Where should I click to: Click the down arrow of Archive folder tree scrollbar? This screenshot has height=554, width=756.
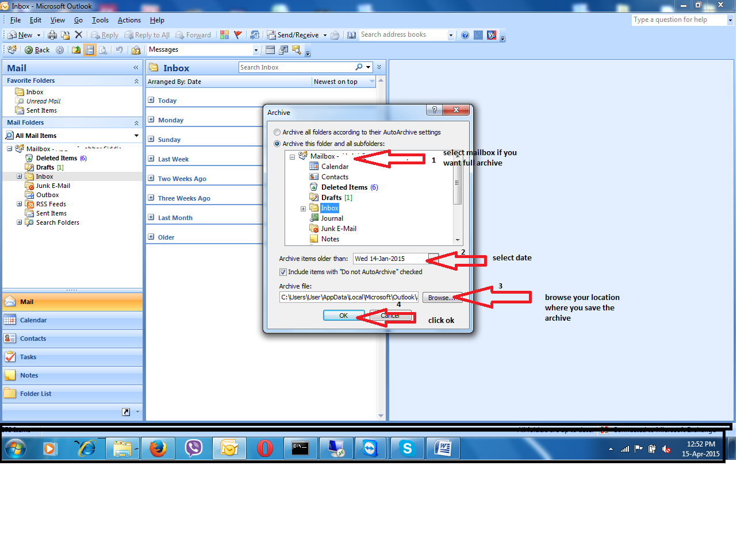click(458, 240)
